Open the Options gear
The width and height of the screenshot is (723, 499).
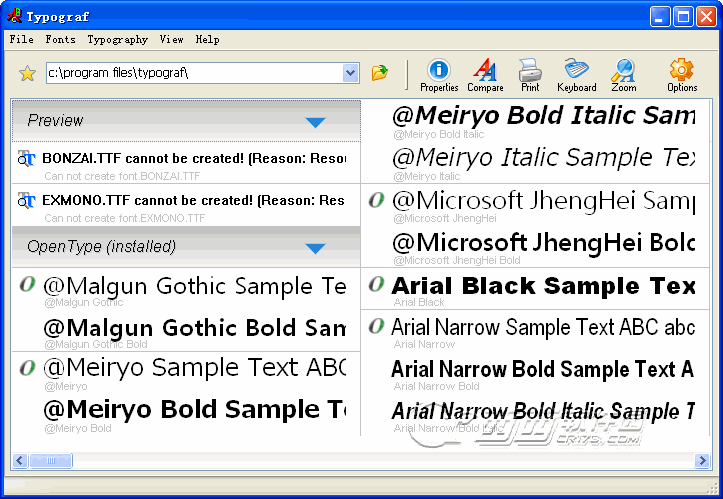point(682,75)
